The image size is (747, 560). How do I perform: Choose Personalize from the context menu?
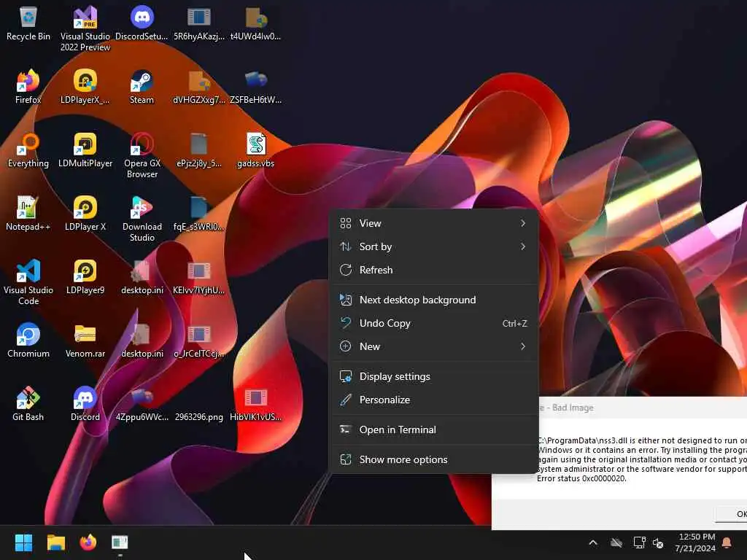pos(433,400)
